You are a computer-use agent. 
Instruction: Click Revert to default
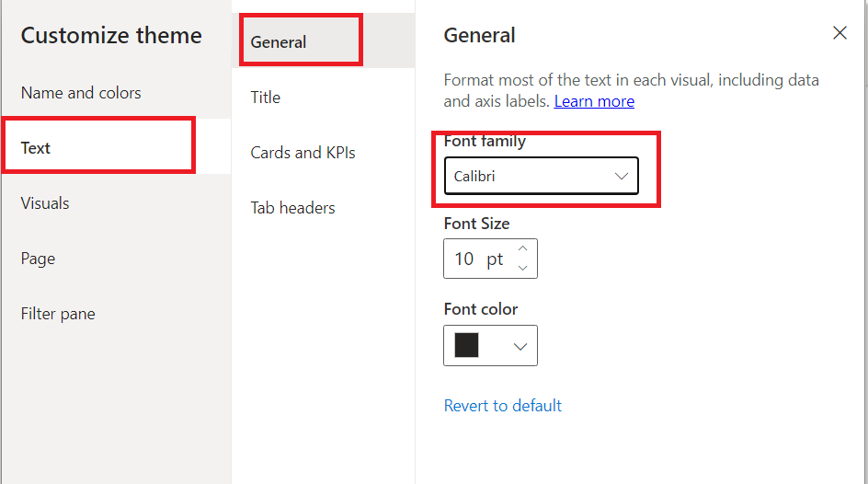pyautogui.click(x=503, y=406)
